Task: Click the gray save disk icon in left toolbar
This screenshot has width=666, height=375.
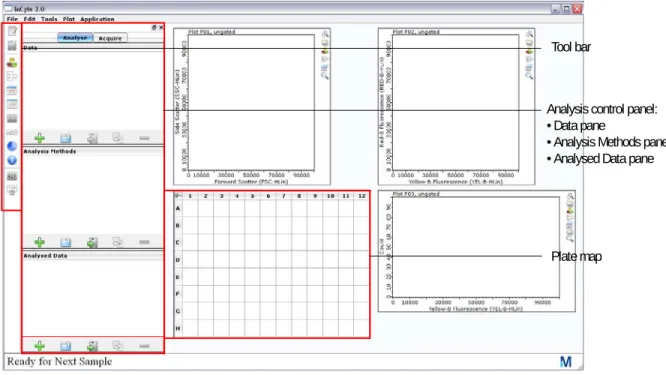Action: [x=12, y=46]
